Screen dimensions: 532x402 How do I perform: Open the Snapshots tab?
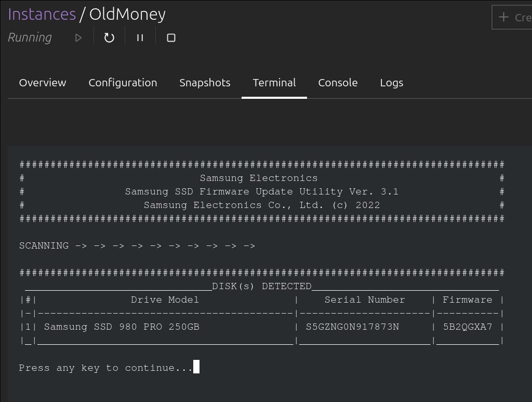[205, 83]
